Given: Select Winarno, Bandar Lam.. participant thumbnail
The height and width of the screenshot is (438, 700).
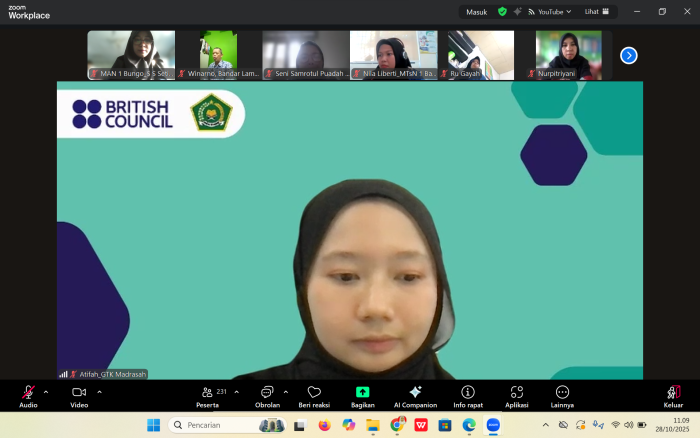Looking at the screenshot, I should click(218, 55).
